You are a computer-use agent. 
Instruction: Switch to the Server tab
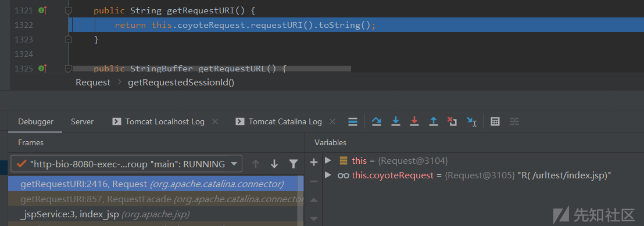tap(82, 121)
